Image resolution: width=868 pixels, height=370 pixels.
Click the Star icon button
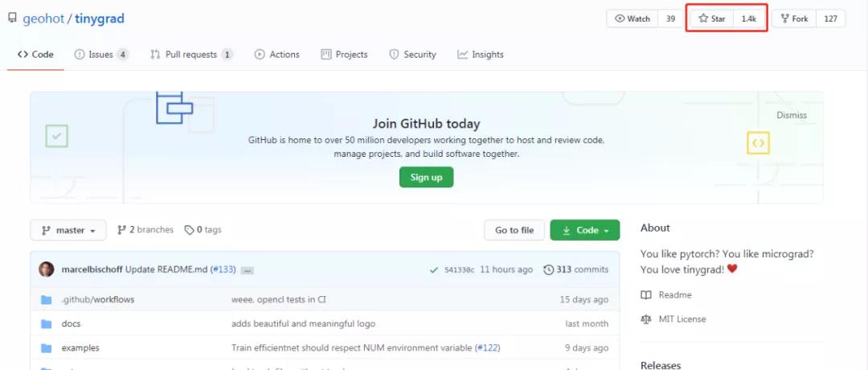[712, 18]
